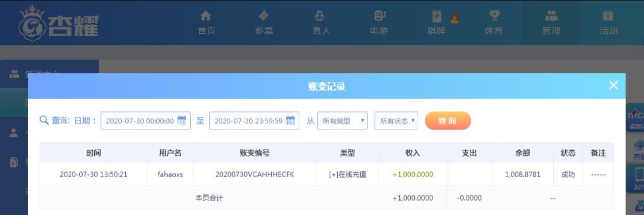Screen dimensions: 644x215
Task: Click the 成功 status cell
Action: point(568,174)
